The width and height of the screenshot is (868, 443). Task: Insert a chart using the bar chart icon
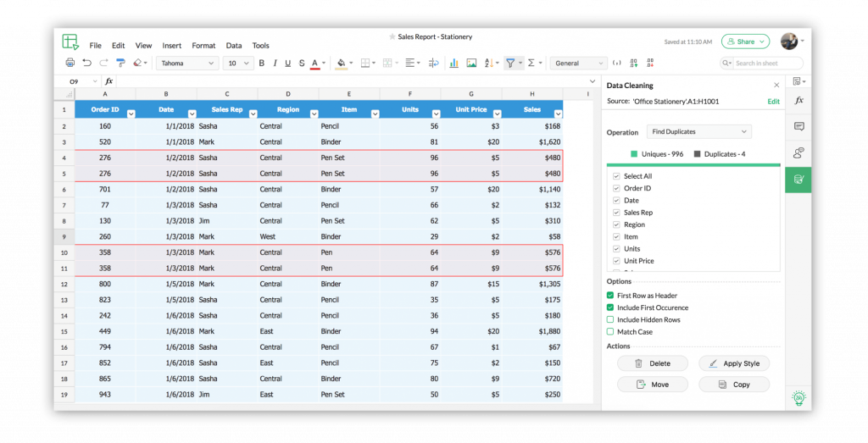453,63
